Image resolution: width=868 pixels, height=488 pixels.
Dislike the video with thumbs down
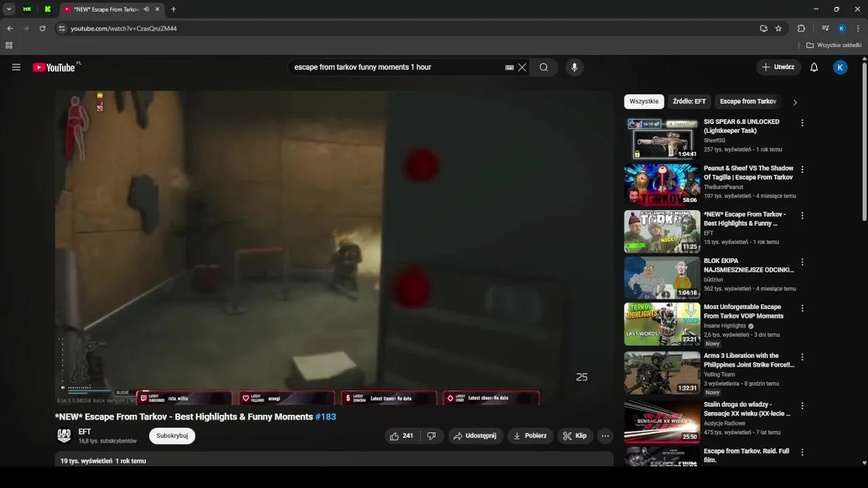click(x=432, y=436)
